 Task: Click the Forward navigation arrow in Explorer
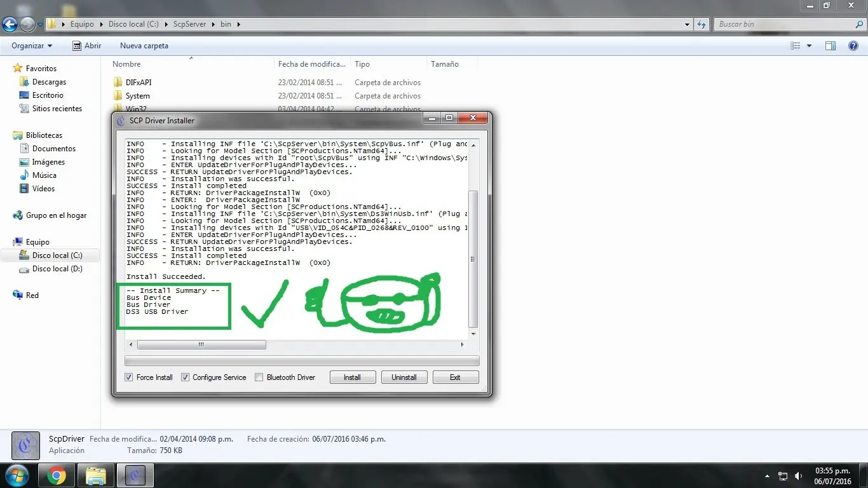point(27,25)
